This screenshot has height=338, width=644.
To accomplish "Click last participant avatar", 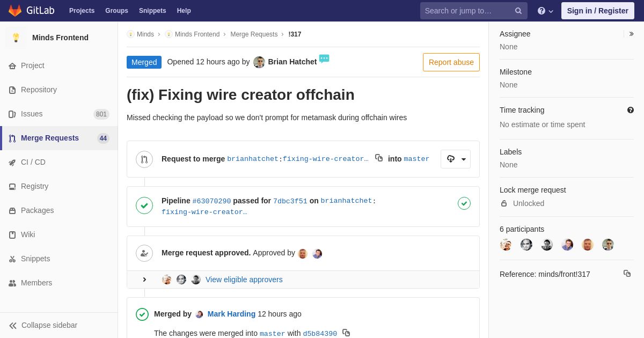I will pyautogui.click(x=608, y=245).
